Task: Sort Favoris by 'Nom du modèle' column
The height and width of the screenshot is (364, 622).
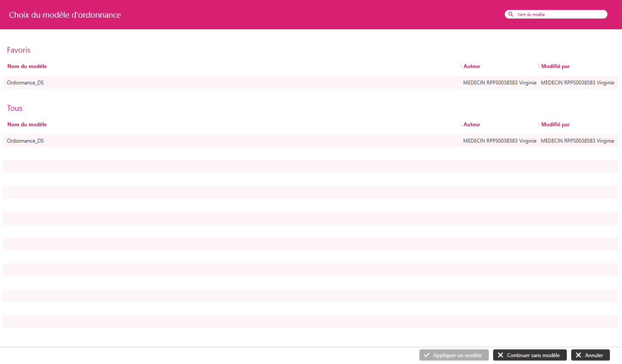Action: pos(27,66)
